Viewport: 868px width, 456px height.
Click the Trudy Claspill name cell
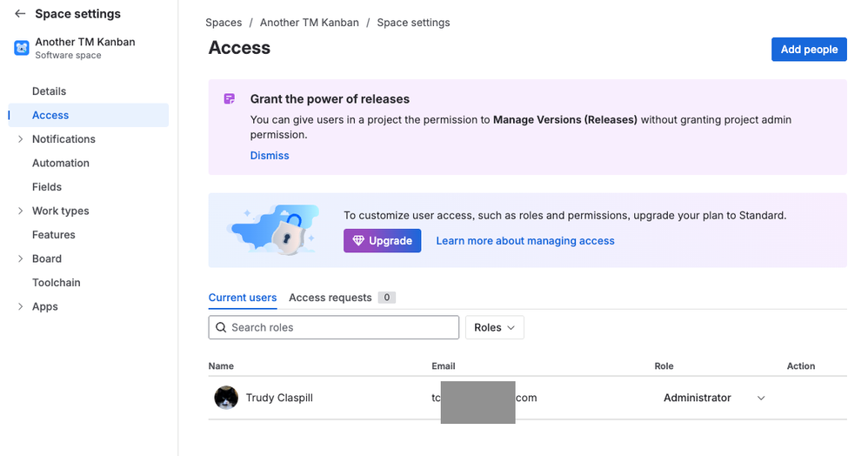coord(279,398)
